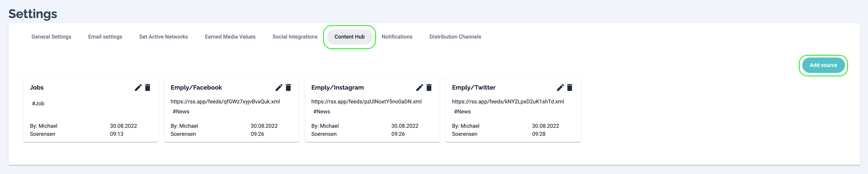868x174 pixels.
Task: Open the Notifications tab
Action: pyautogui.click(x=397, y=37)
